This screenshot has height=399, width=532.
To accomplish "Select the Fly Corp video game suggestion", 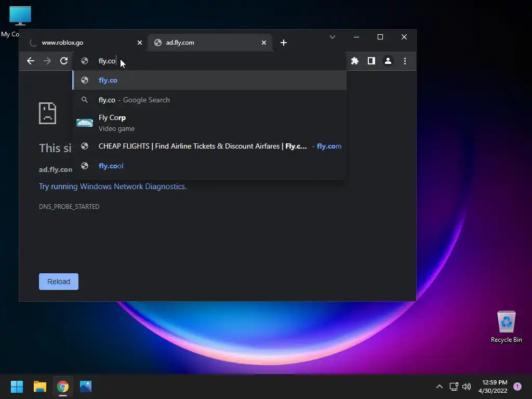I will click(x=210, y=123).
